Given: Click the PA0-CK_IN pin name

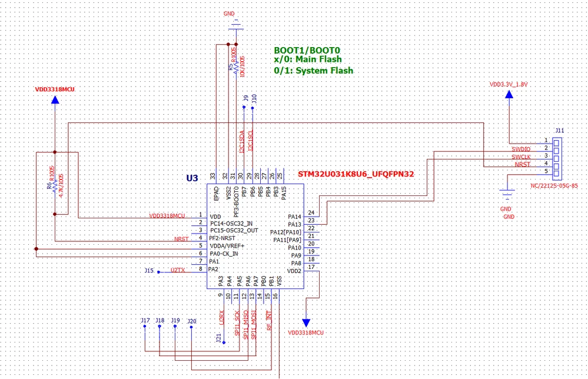Looking at the screenshot, I should coord(224,254).
